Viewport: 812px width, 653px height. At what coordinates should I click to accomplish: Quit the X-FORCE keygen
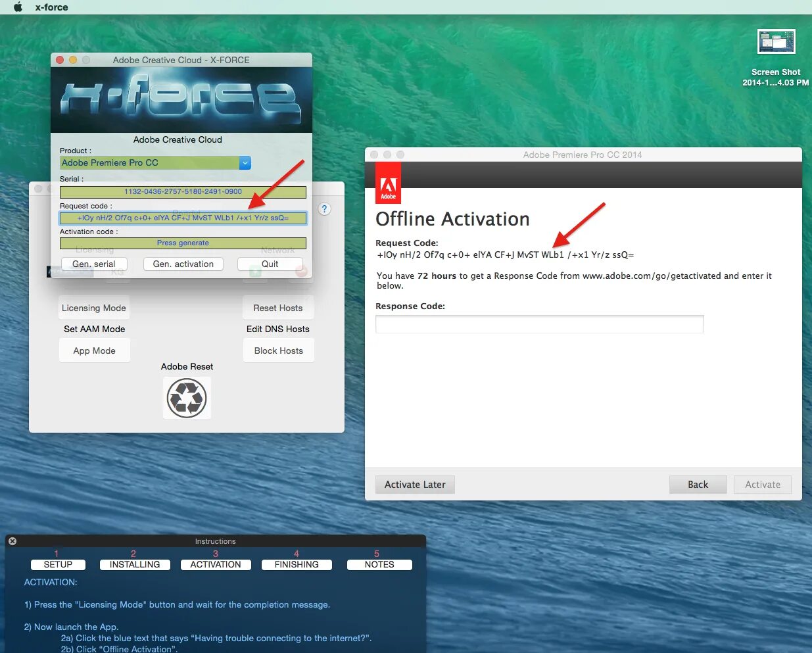(270, 264)
